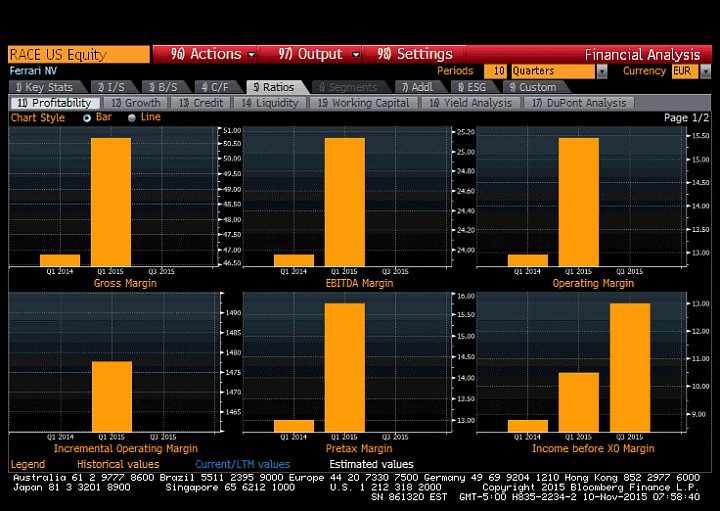Viewport: 720px width, 511px height.
Task: Click the 25.20 axis label in EBITDA Margin
Action: [x=466, y=132]
